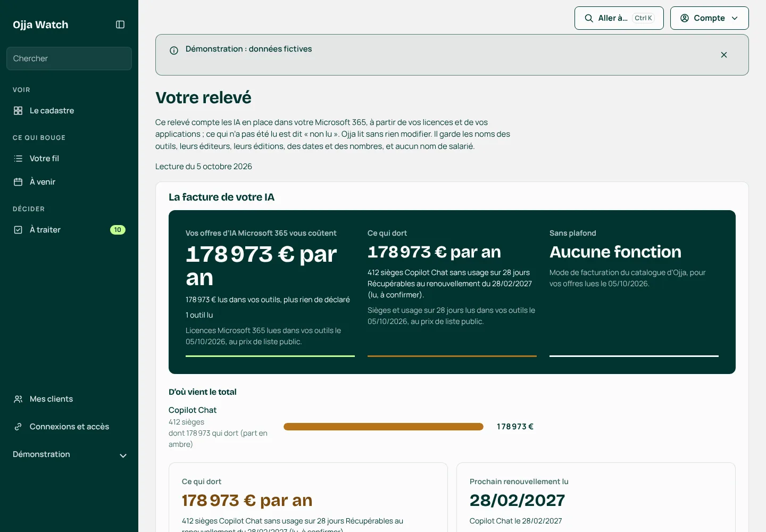Click the Votre fil list icon

[x=18, y=159]
